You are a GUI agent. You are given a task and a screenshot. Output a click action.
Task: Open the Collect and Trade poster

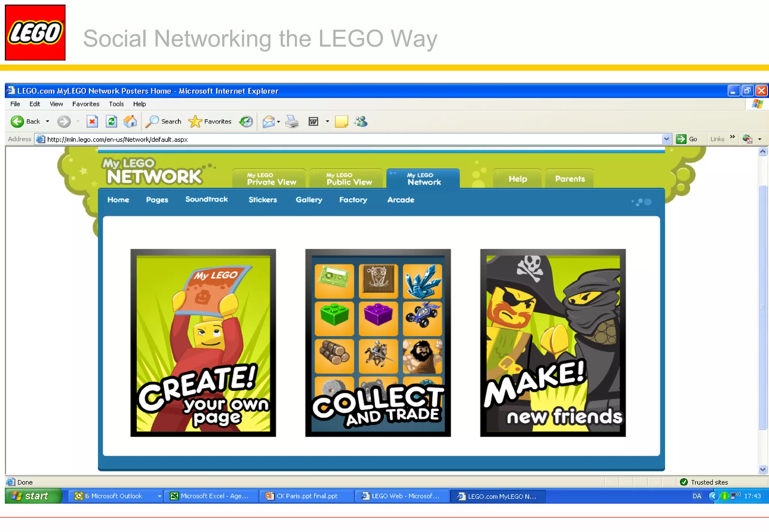click(x=378, y=343)
